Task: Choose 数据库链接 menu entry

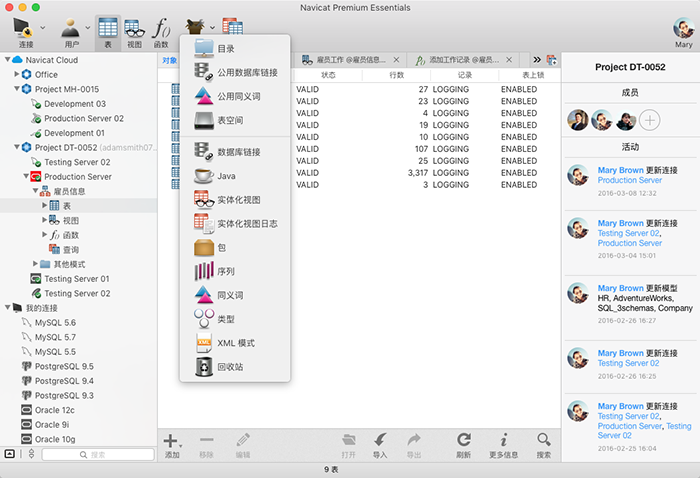Action: 235,152
